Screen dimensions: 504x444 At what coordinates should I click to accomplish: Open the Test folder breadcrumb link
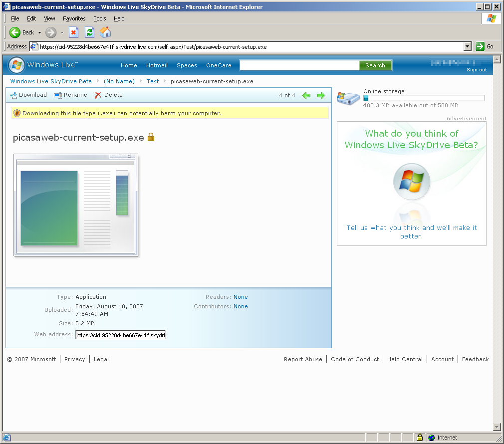(x=153, y=81)
